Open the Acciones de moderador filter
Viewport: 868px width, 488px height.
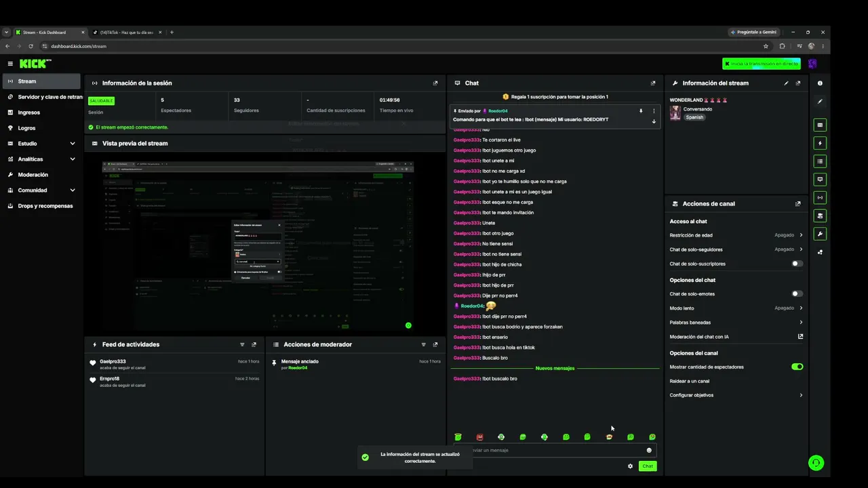pos(424,344)
